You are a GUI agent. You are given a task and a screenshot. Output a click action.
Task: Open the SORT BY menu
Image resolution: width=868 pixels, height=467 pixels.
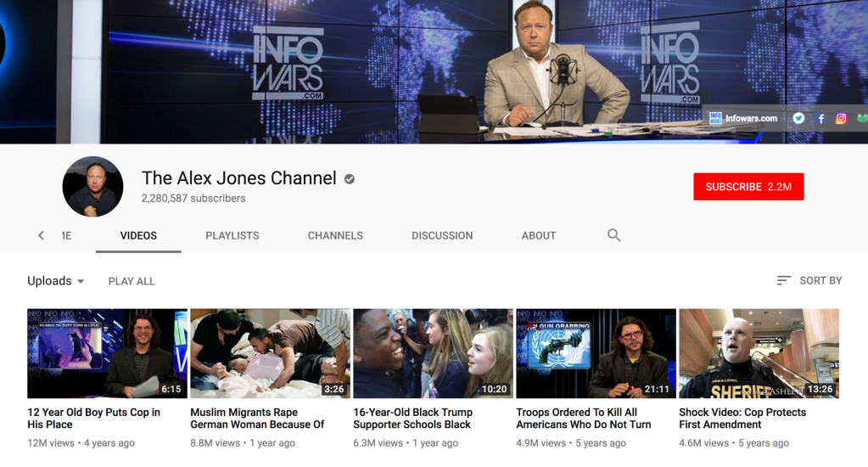click(x=809, y=280)
